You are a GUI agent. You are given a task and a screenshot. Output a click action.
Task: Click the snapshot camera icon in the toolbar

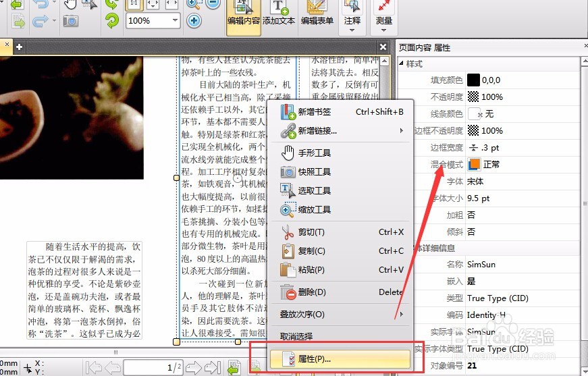point(70,21)
